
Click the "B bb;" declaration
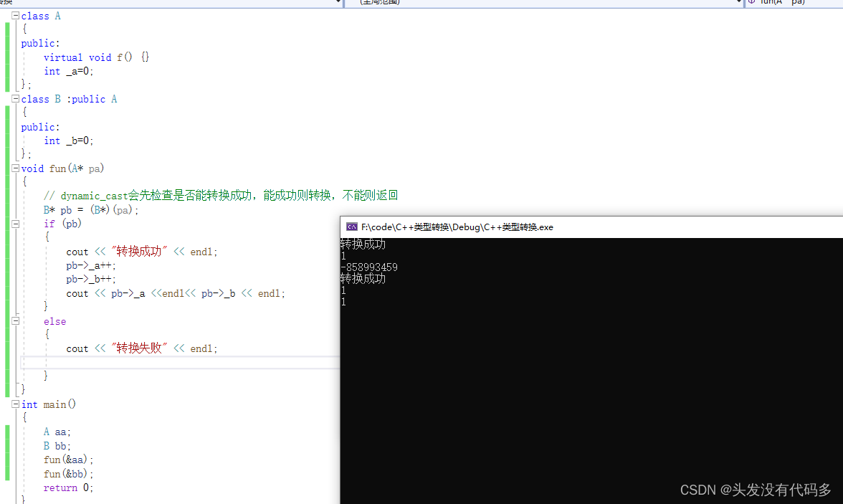(x=57, y=446)
